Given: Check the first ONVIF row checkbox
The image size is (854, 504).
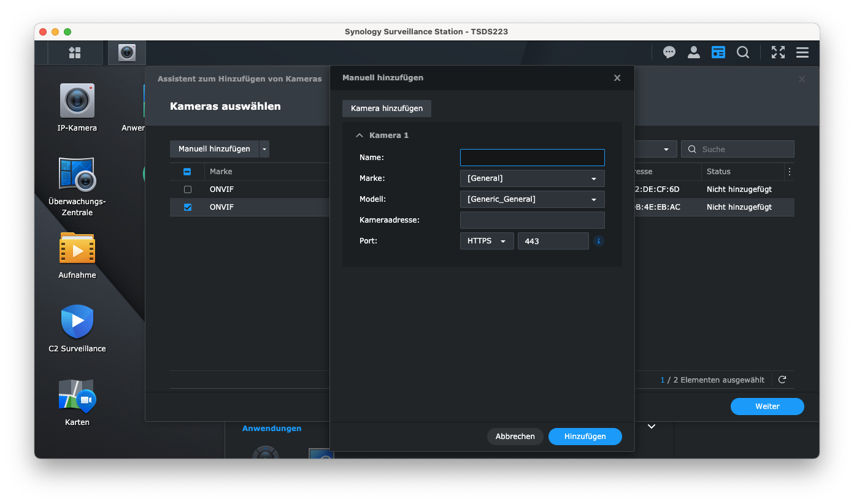Looking at the screenshot, I should pyautogui.click(x=188, y=189).
